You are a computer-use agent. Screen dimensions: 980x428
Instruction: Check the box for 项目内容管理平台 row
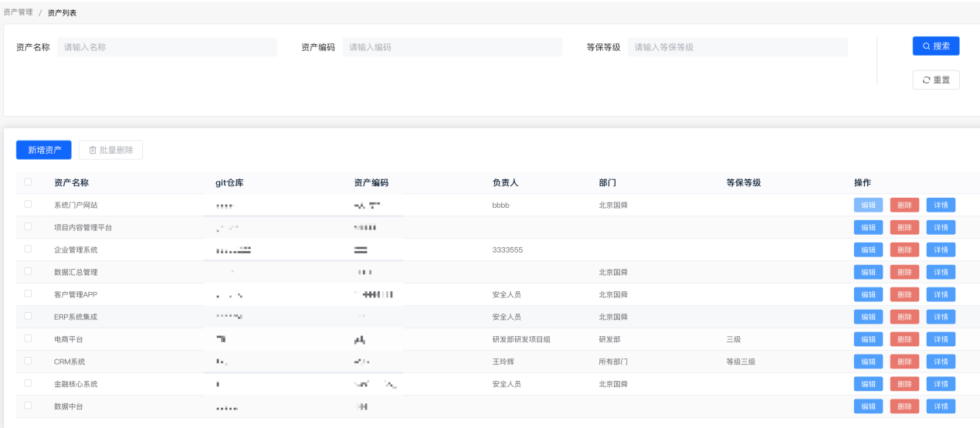(29, 227)
